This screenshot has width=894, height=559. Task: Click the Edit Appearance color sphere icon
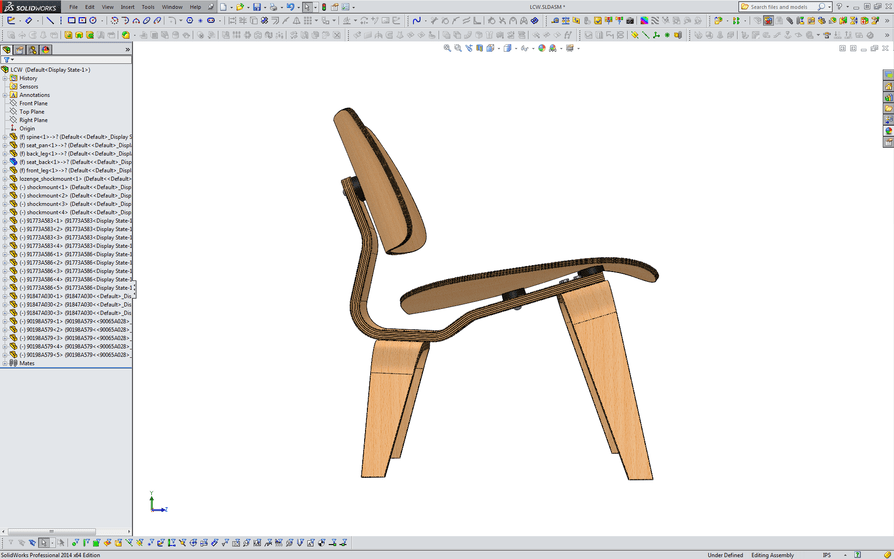point(542,48)
